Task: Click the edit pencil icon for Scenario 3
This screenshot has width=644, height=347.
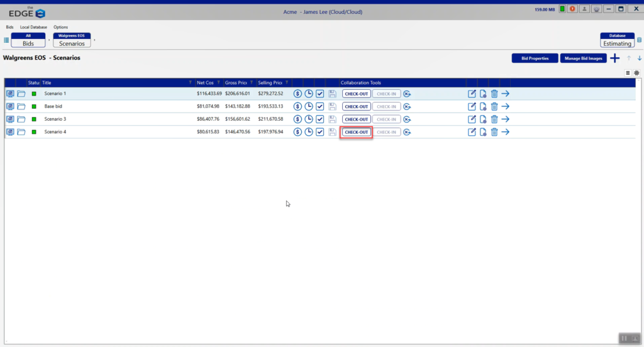Action: click(472, 119)
